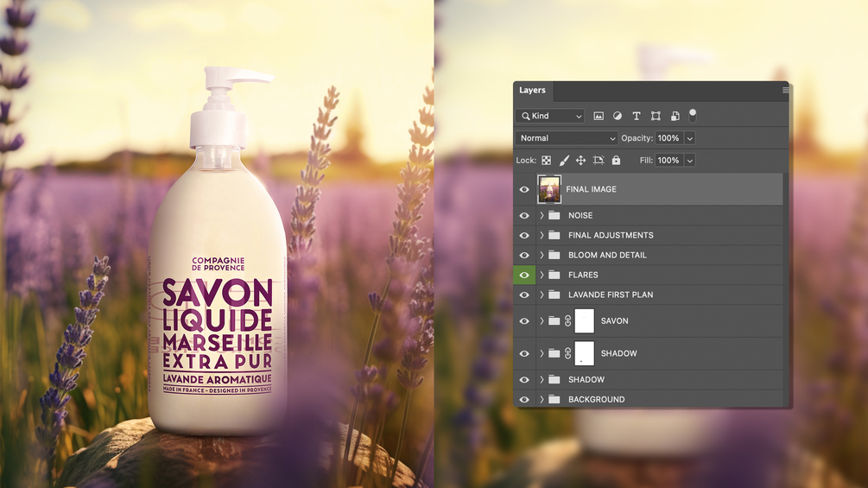Select the SAVON group mask thumbnail
Image resolution: width=868 pixels, height=488 pixels.
coord(584,321)
